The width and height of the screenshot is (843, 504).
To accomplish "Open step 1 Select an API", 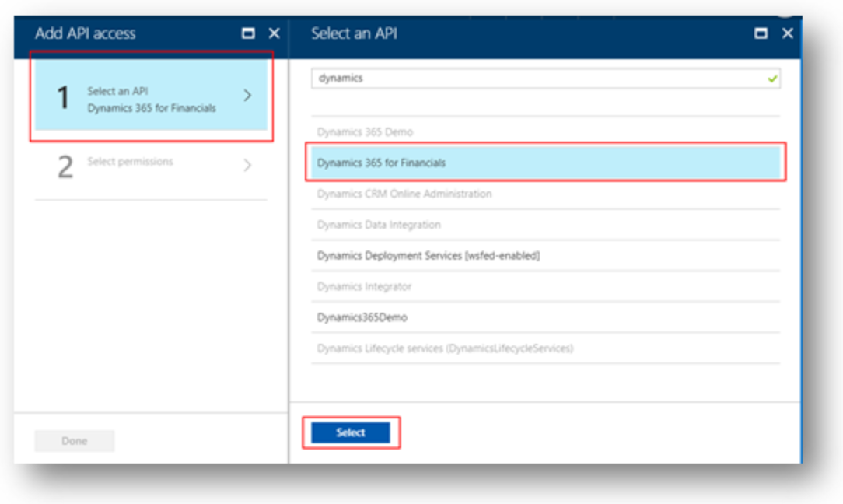I will tap(151, 95).
